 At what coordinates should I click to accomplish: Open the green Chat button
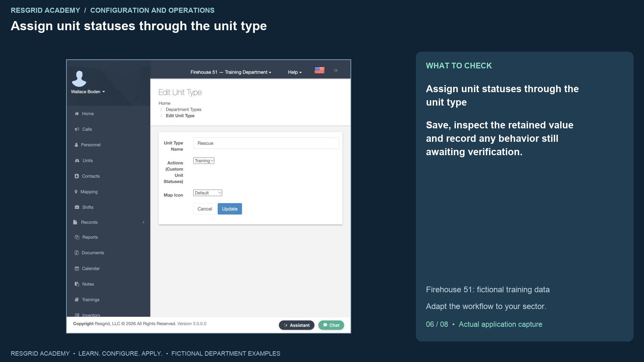[331, 325]
